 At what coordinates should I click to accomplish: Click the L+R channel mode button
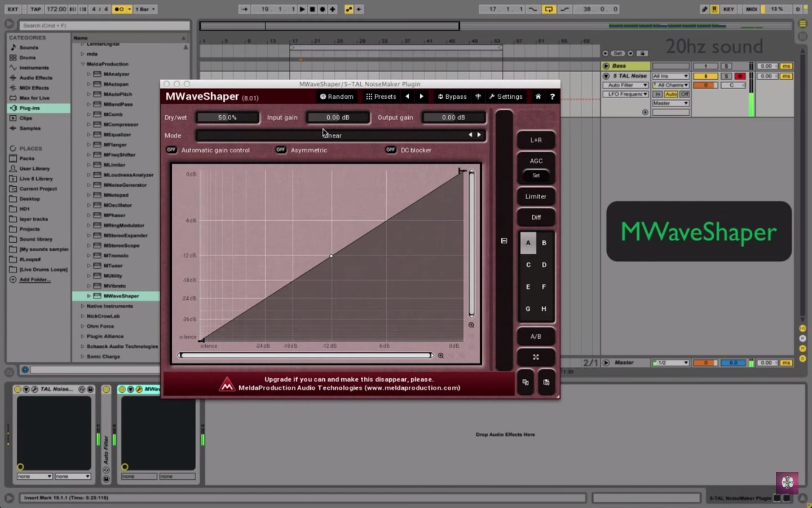pyautogui.click(x=536, y=140)
